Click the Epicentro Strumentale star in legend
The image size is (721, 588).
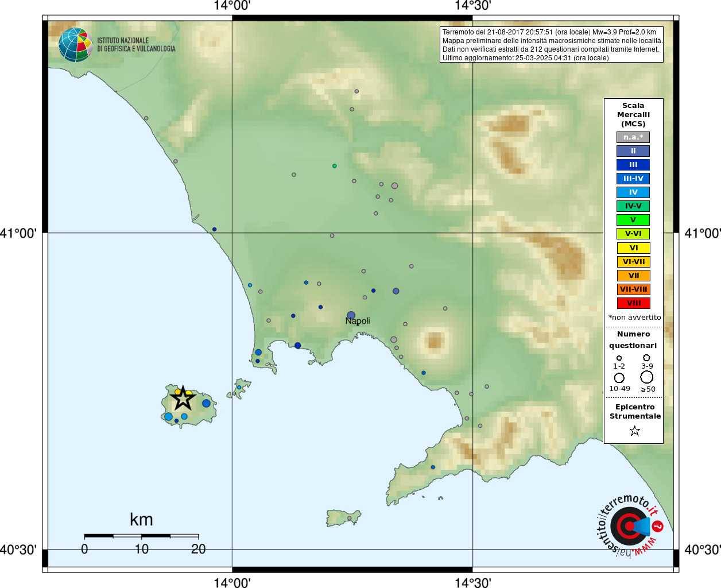click(634, 431)
